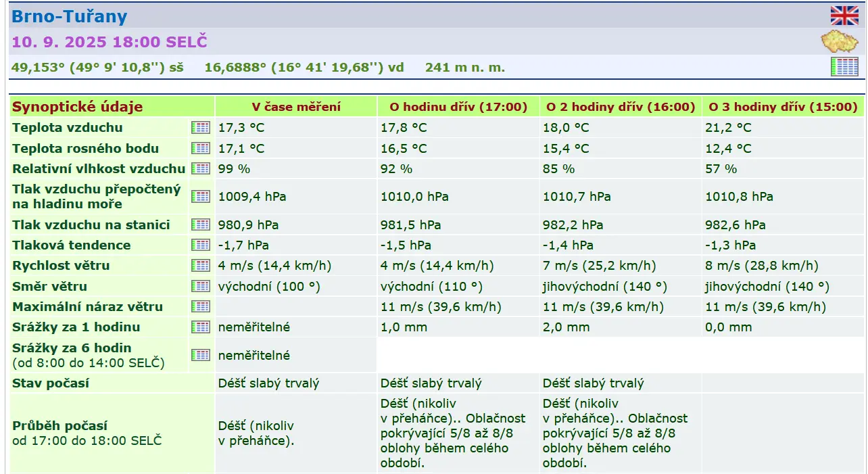The width and height of the screenshot is (868, 474).
Task: Switch to English via UK flag icon
Action: (x=844, y=16)
